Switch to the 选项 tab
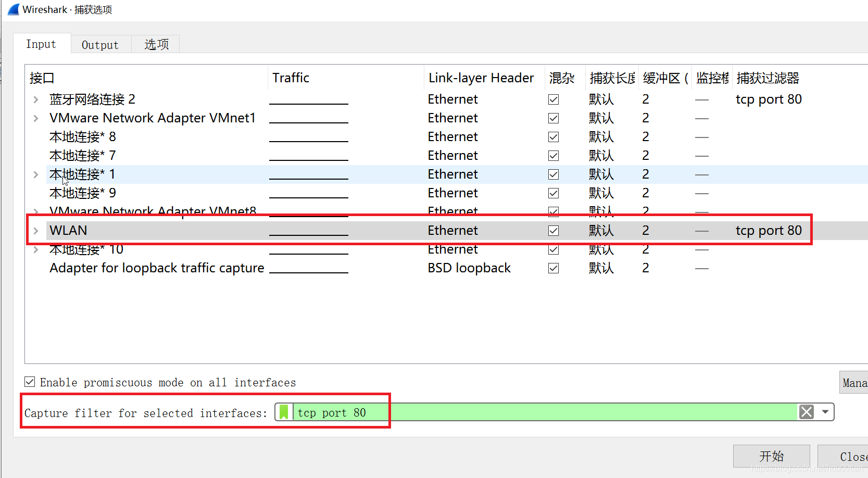The image size is (868, 478). (x=156, y=45)
